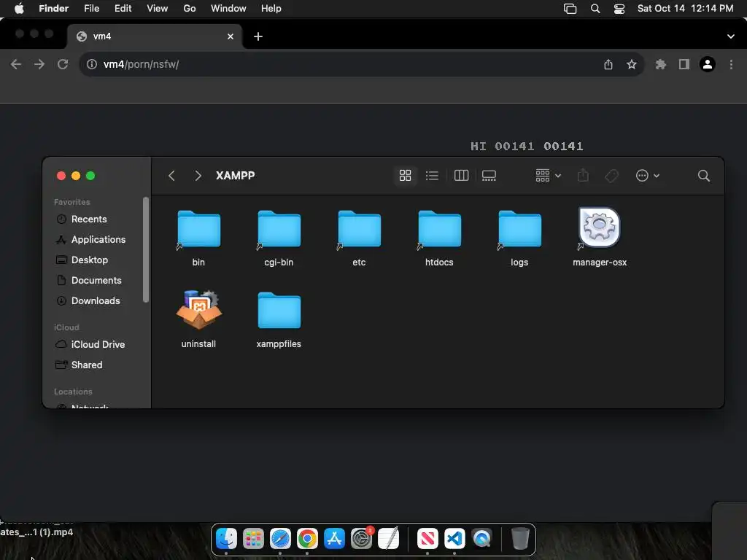Screen dimensions: 747x560
Task: Expand the tab search chevron
Action: pos(731,36)
